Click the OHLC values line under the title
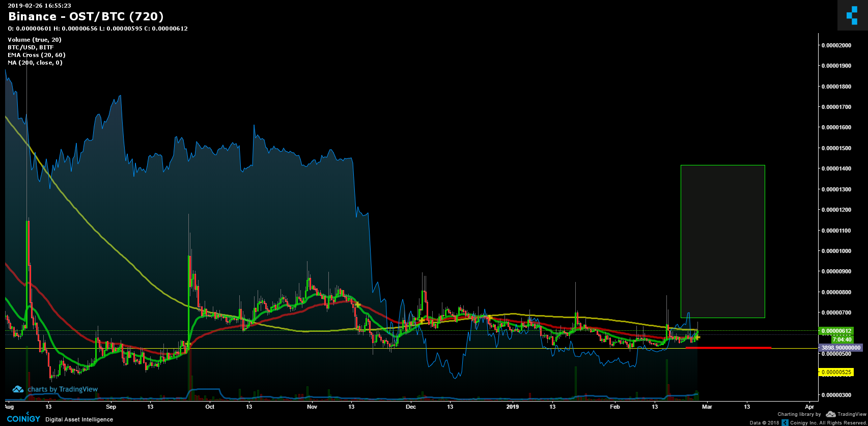This screenshot has height=426, width=868. [98, 29]
